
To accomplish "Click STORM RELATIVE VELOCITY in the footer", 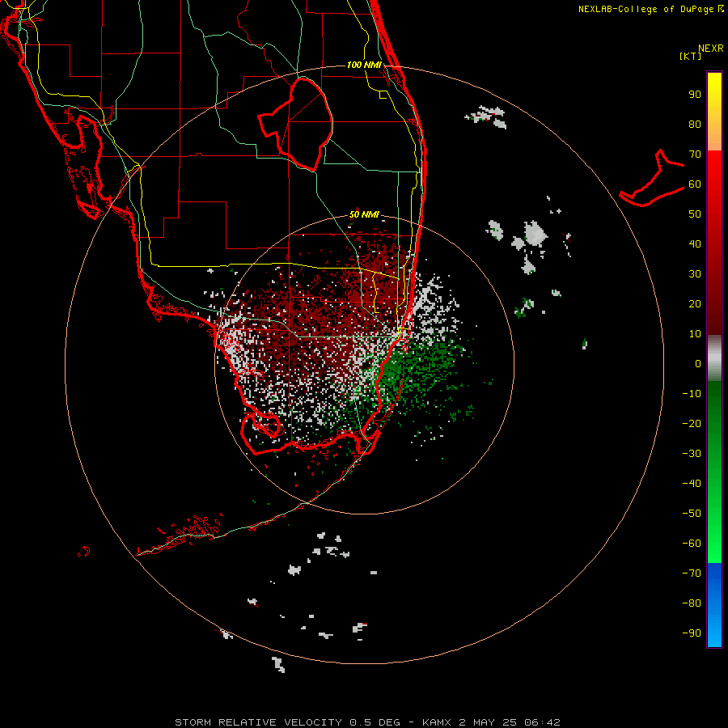I will [258, 722].
